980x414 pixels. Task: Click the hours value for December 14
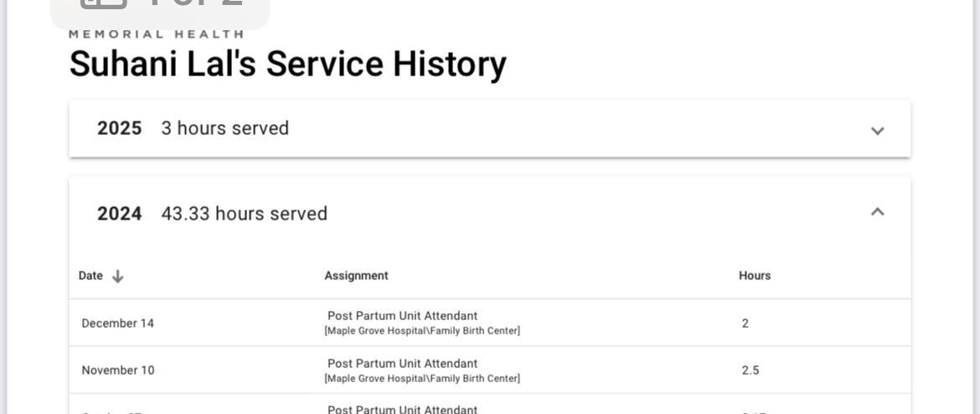tap(745, 323)
